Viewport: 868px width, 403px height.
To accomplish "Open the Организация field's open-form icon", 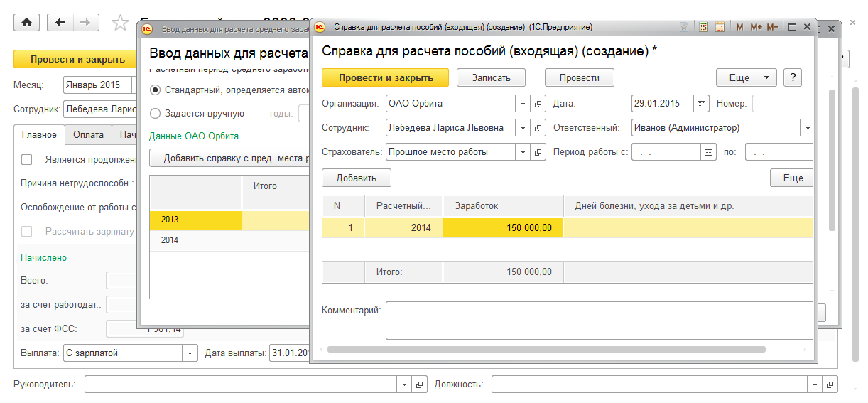I will (538, 104).
